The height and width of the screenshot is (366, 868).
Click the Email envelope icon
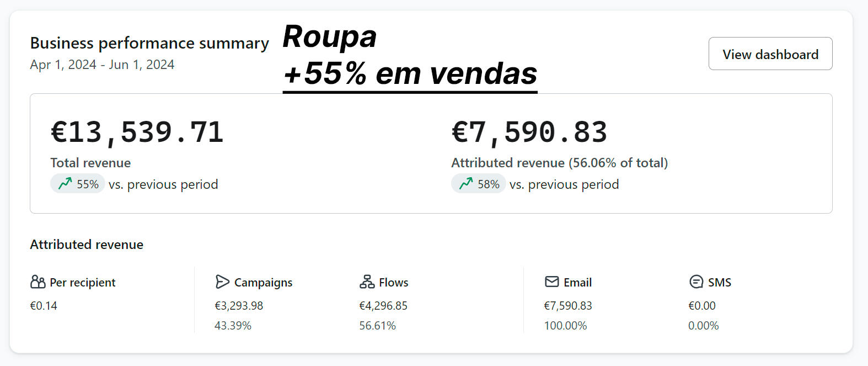(551, 282)
